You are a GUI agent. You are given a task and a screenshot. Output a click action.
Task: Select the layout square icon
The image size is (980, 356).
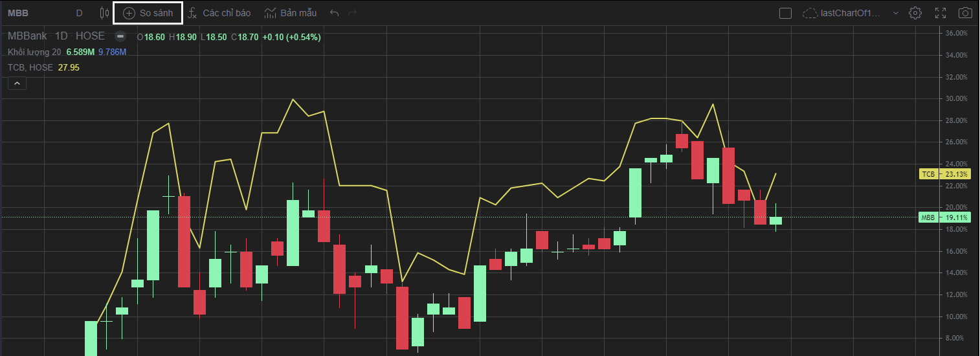(x=785, y=13)
